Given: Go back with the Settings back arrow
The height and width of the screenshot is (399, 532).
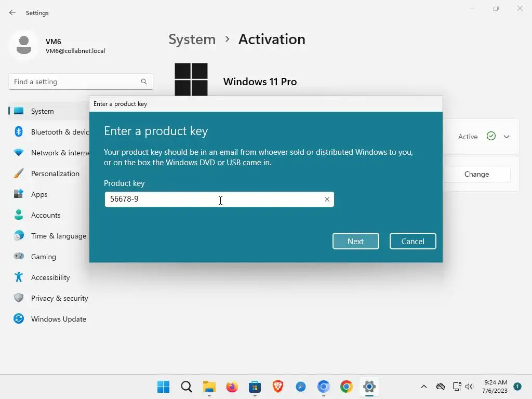Looking at the screenshot, I should point(12,12).
